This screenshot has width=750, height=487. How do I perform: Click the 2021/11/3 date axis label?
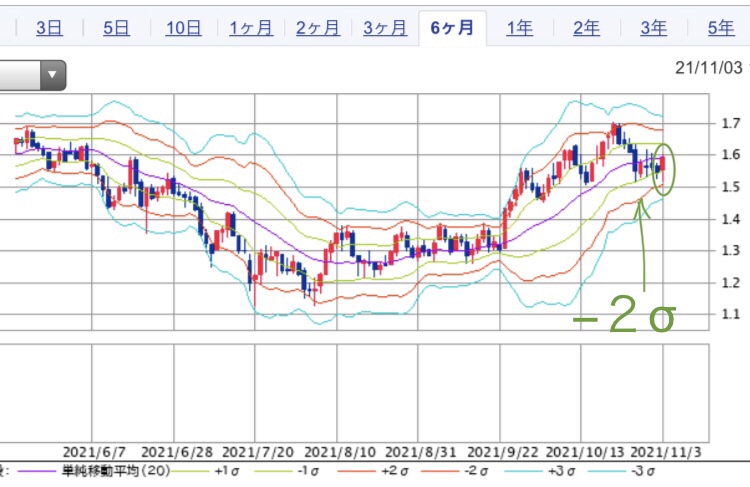[x=666, y=452]
